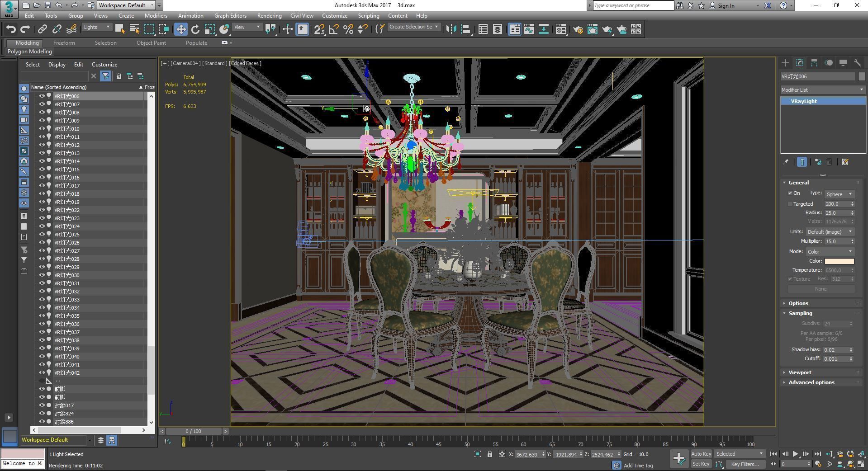Screen dimensions: 868x471
Task: Switch to the Object Paint ribbon tab
Action: pos(151,43)
